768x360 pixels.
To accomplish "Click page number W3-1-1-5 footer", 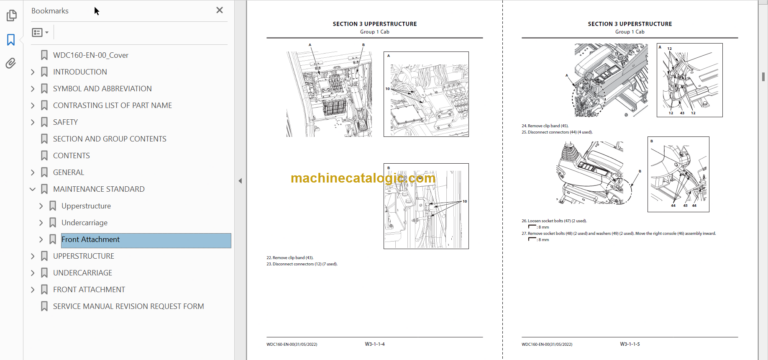I will coord(630,344).
